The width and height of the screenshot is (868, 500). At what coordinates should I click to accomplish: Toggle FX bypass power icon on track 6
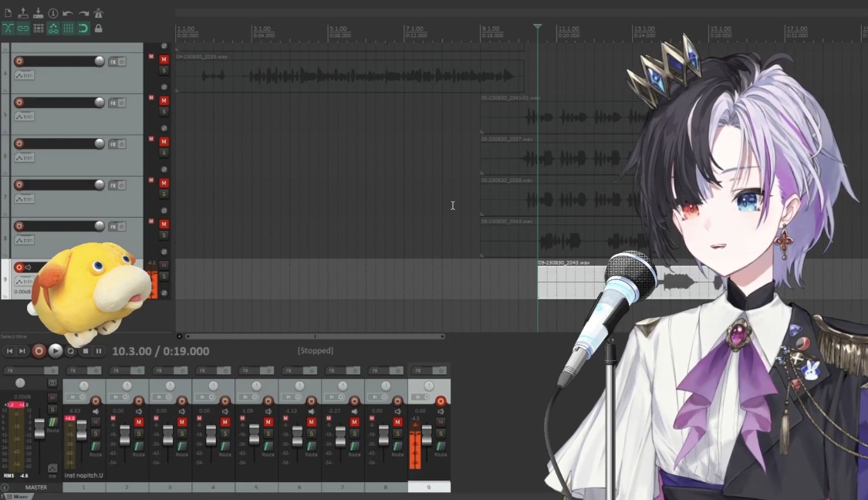click(122, 144)
